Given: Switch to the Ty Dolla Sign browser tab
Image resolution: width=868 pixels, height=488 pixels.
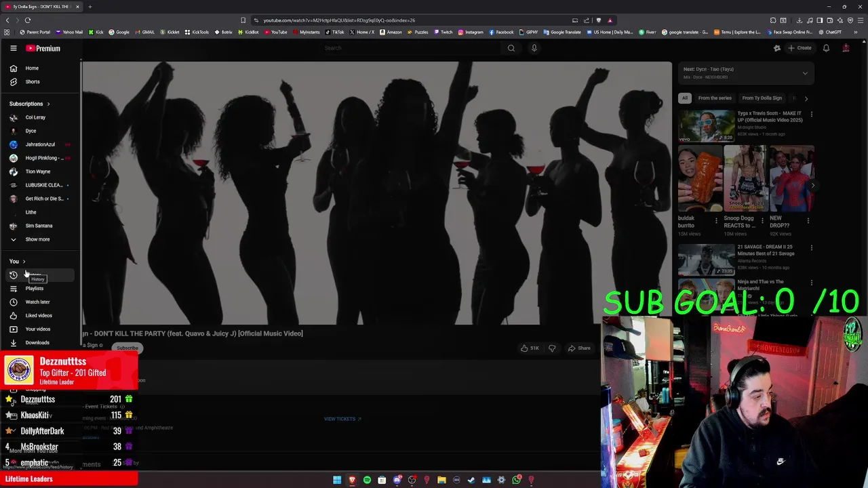Looking at the screenshot, I should click(41, 7).
